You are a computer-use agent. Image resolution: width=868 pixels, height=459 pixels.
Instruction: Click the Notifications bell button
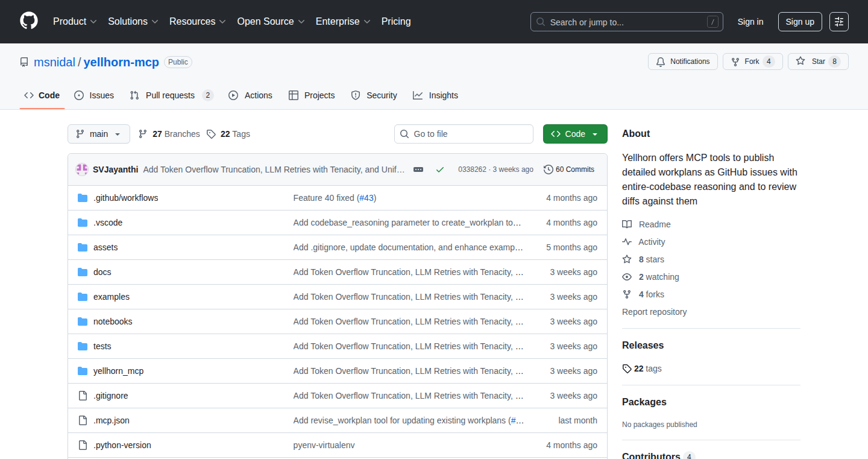(683, 62)
